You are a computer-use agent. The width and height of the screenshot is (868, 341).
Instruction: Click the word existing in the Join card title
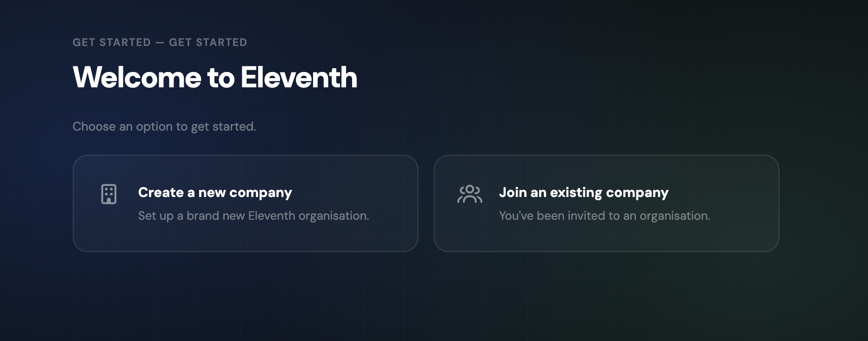click(x=576, y=193)
